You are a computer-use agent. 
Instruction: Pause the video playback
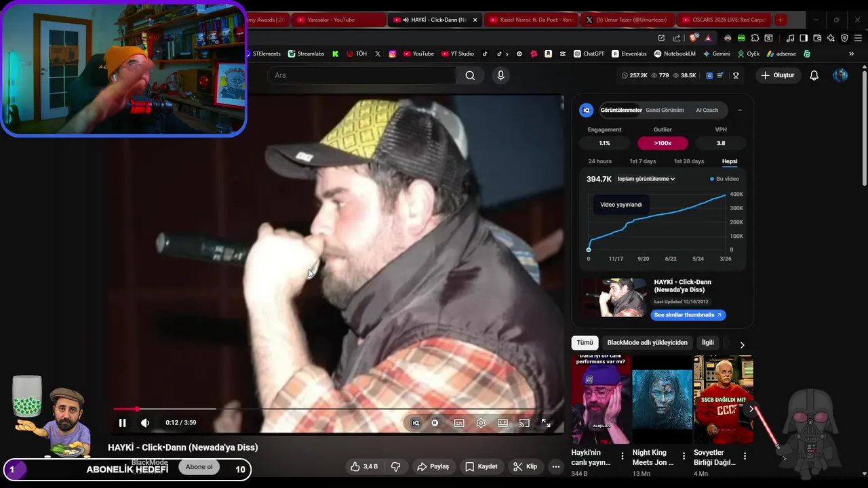point(122,423)
